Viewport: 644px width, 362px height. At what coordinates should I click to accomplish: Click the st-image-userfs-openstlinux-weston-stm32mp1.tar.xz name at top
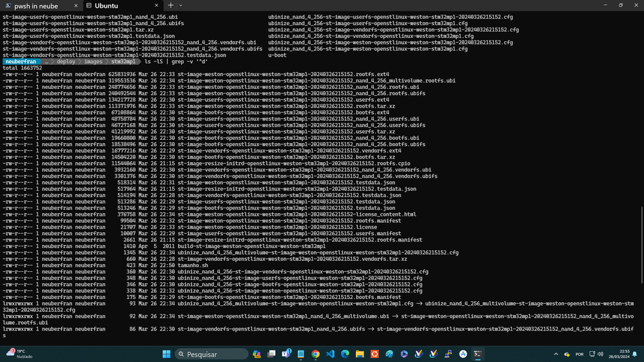78,30
